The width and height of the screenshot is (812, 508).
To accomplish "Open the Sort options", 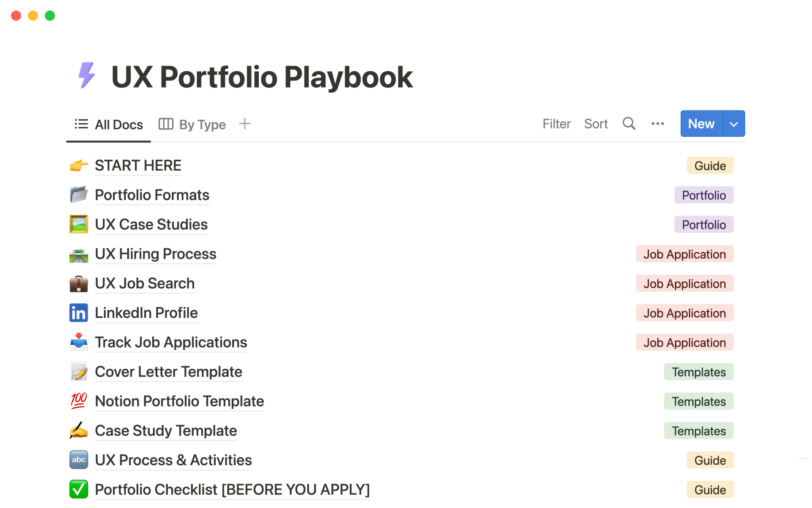I will click(x=595, y=124).
